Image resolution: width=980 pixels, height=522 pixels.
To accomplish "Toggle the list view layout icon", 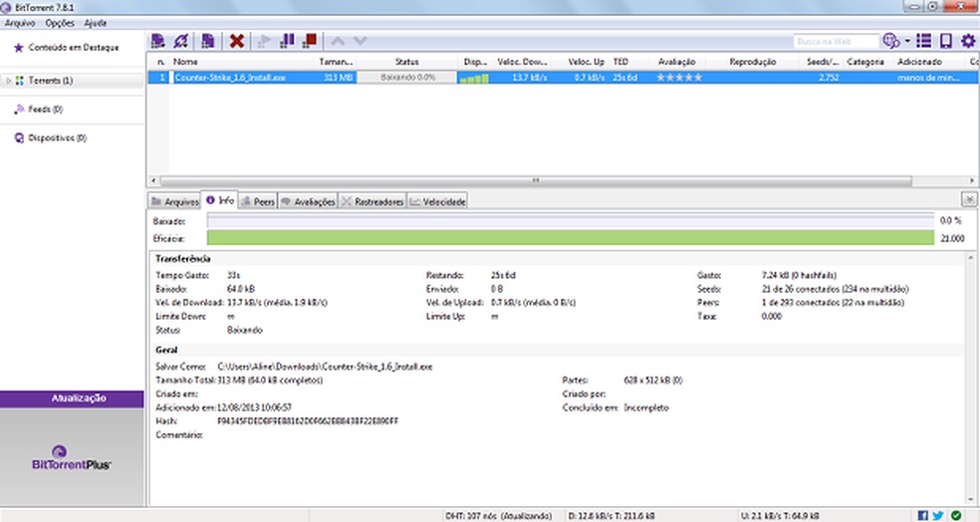I will 924,41.
